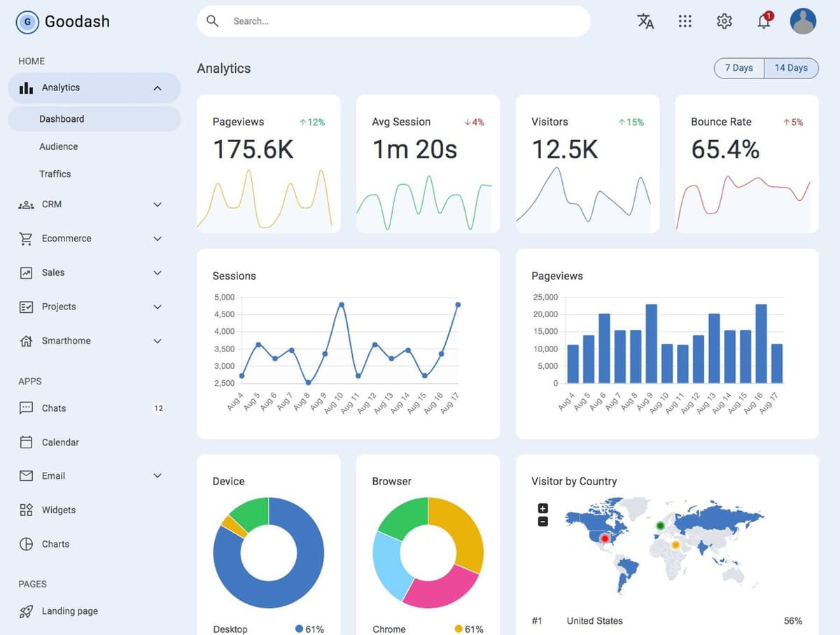Click the Search input field
The width and height of the screenshot is (840, 635).
(x=392, y=21)
